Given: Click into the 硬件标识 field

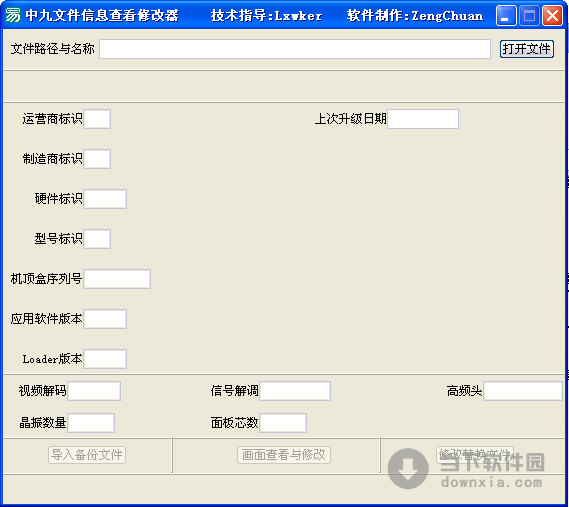Looking at the screenshot, I should [x=105, y=199].
